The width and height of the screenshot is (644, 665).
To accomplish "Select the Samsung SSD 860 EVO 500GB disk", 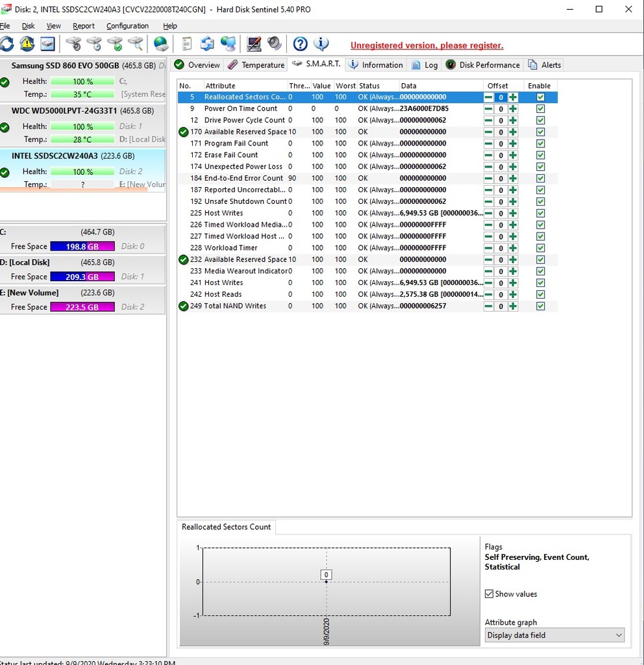I will 82,81.
